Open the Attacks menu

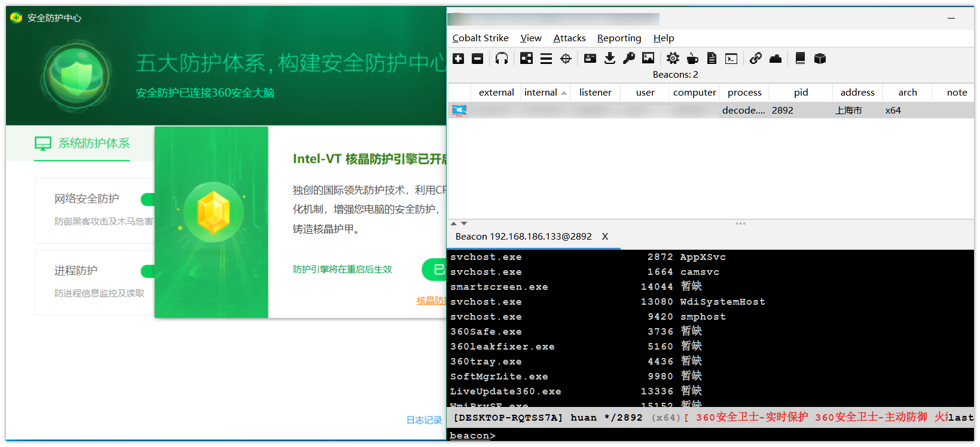coord(569,38)
